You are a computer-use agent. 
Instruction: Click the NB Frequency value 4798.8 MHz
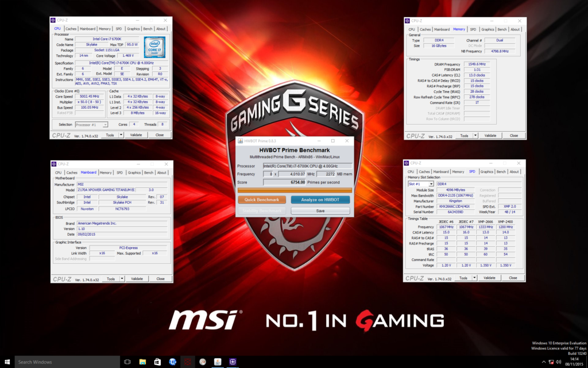click(500, 51)
